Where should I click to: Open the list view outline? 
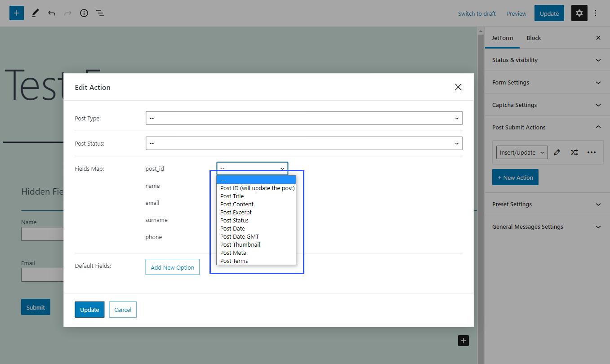(100, 13)
